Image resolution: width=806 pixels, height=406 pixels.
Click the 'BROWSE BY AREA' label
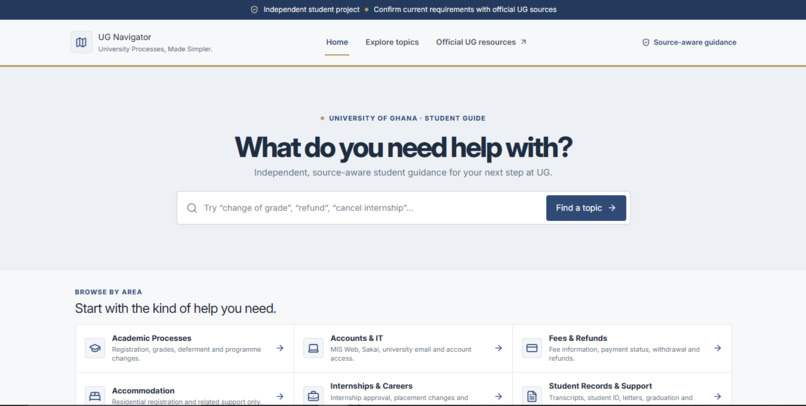[x=108, y=292]
